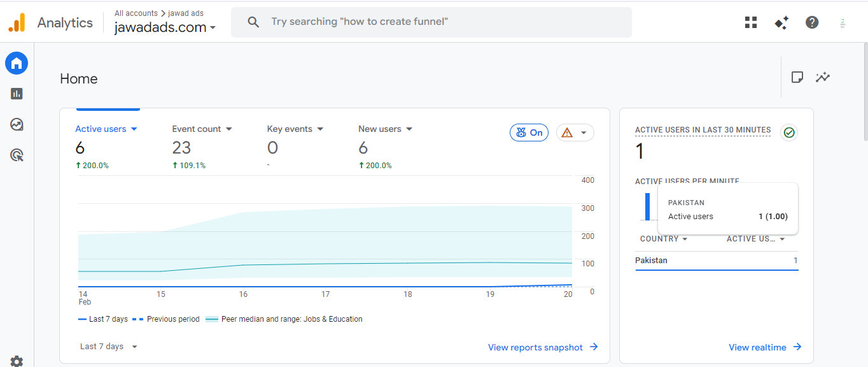
Task: Open the jawadads.com property selector
Action: (x=165, y=27)
